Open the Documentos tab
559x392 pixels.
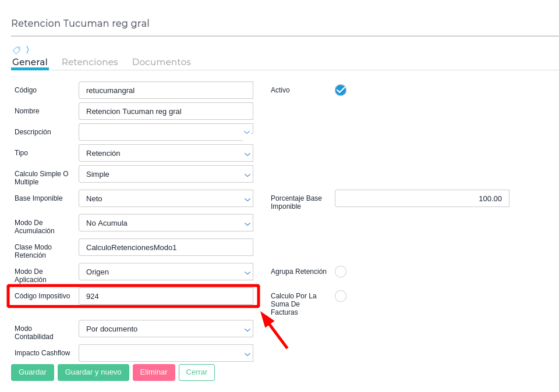161,62
